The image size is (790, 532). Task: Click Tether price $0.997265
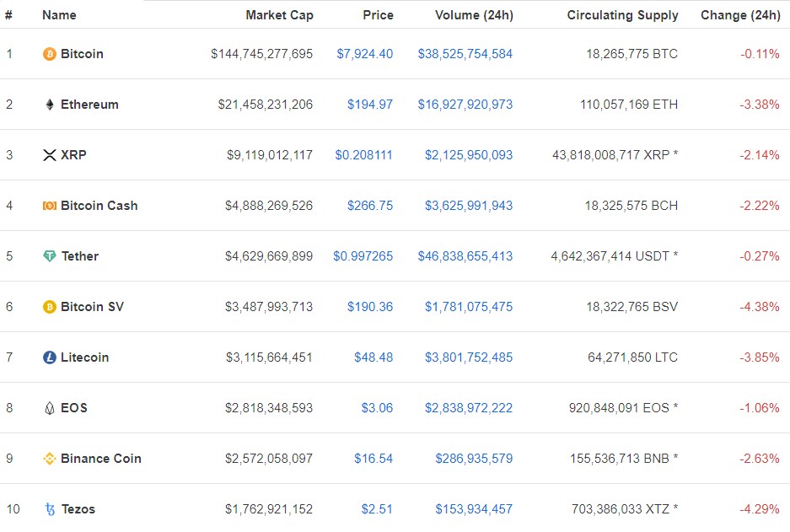click(x=363, y=256)
